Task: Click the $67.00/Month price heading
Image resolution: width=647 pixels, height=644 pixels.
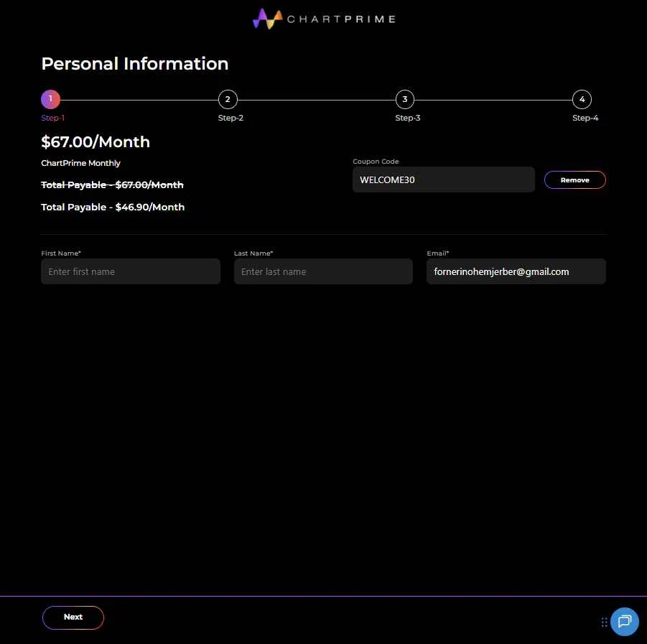Action: [x=96, y=142]
